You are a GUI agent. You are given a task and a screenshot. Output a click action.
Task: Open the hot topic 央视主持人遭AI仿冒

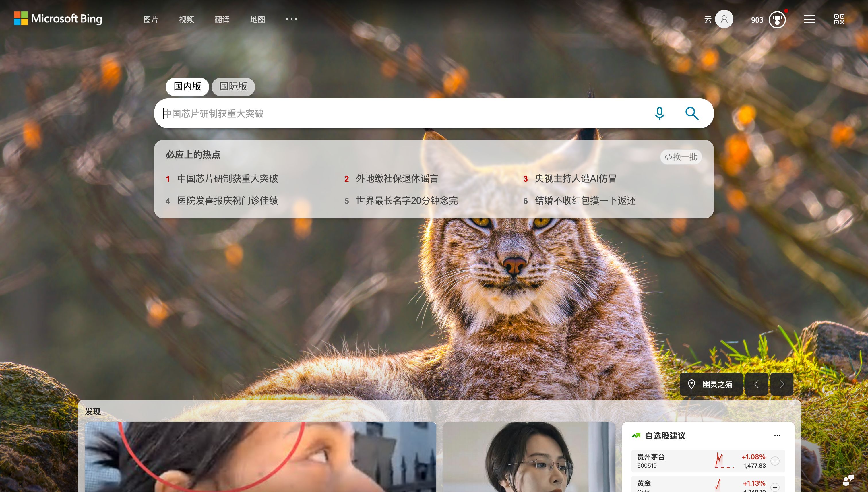coord(576,179)
